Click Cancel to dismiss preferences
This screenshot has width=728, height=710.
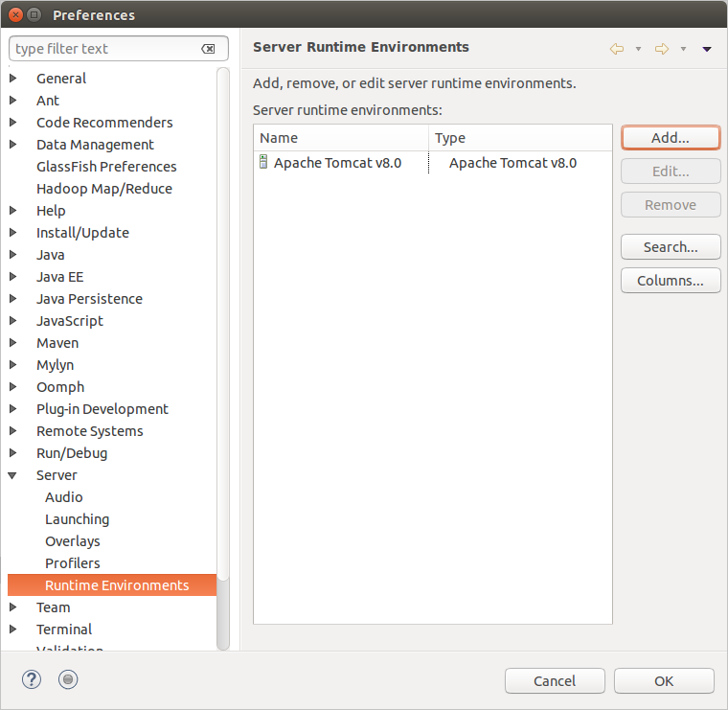pyautogui.click(x=555, y=681)
